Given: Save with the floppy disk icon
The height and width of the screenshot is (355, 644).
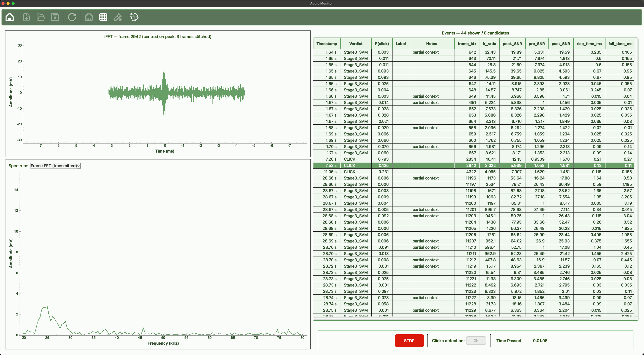Looking at the screenshot, I should [55, 17].
